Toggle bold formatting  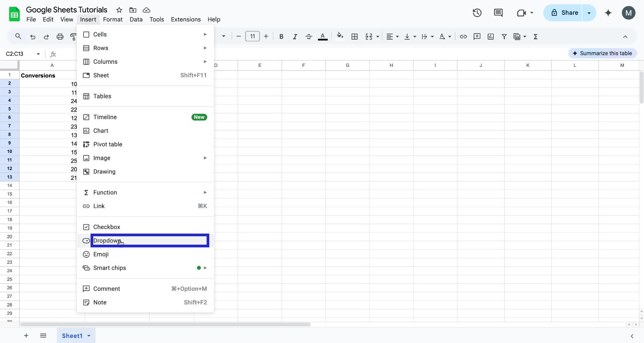281,37
